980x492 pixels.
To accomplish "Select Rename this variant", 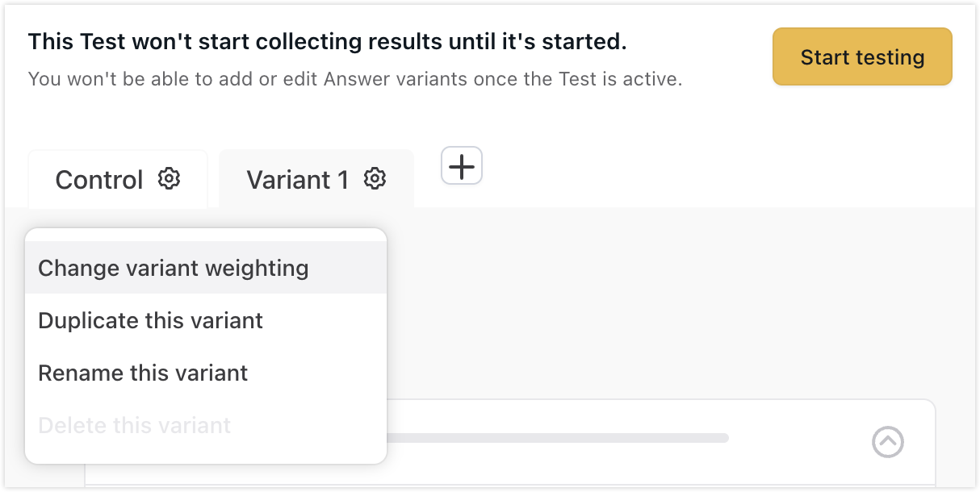I will (143, 373).
